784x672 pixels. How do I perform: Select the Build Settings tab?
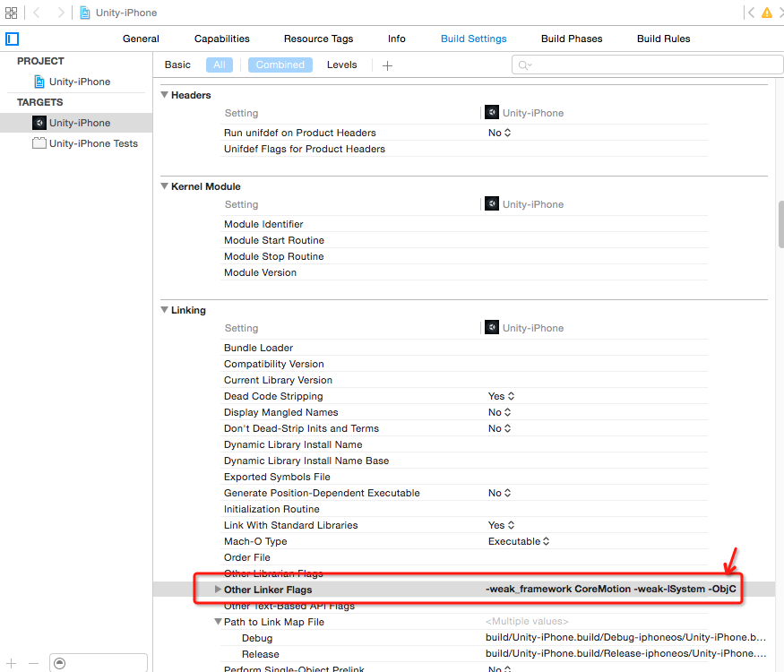coord(473,39)
